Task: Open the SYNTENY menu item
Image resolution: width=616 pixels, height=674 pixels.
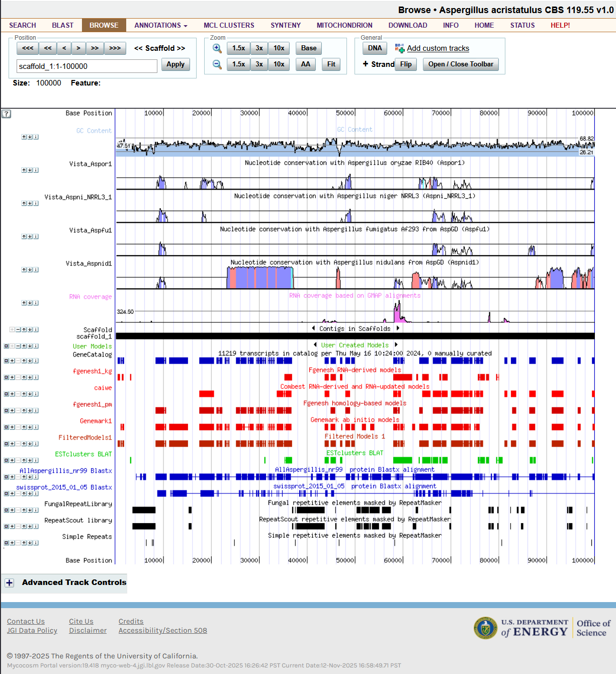Action: click(x=285, y=25)
